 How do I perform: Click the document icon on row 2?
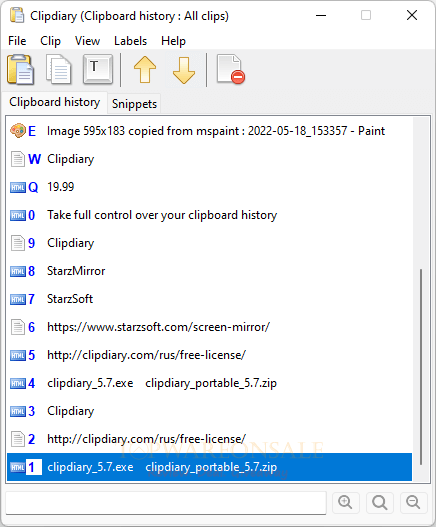pos(17,439)
